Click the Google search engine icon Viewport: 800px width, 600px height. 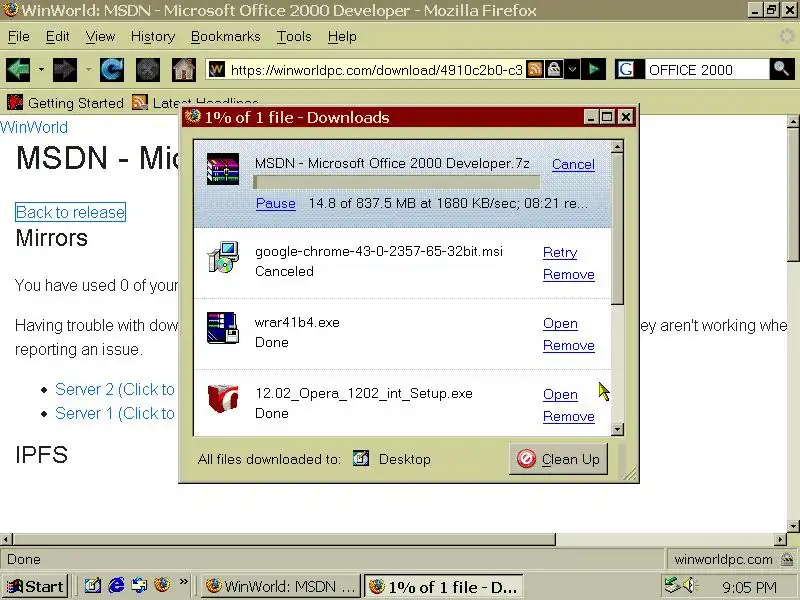coord(626,69)
